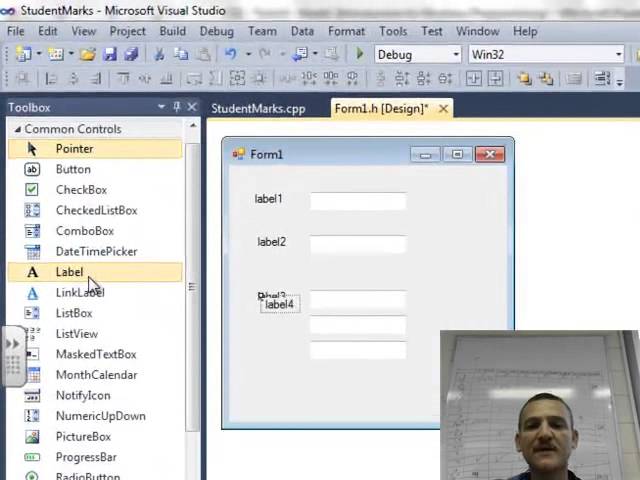
Task: Undo the last action
Action: (230, 54)
